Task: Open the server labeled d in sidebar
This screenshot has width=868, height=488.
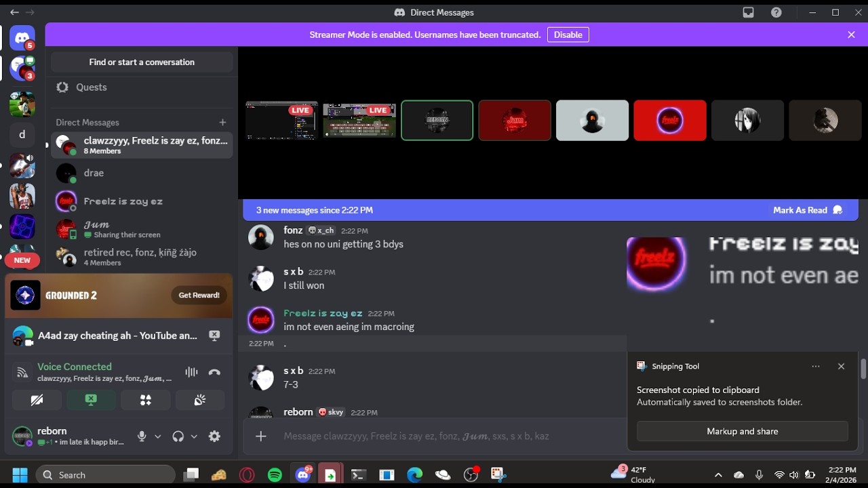Action: 22,134
